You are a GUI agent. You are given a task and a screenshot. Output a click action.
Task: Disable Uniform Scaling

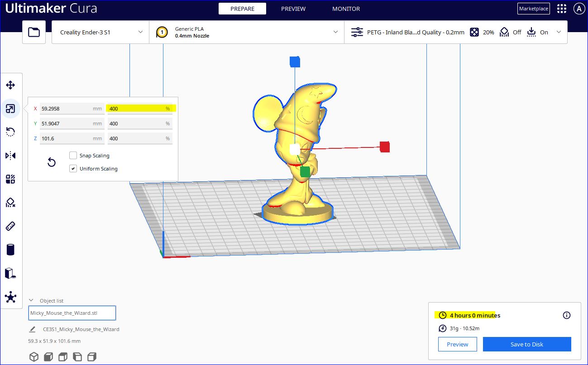(73, 168)
